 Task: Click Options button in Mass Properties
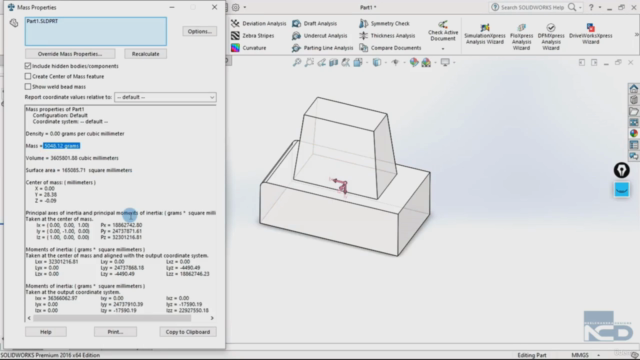(200, 31)
